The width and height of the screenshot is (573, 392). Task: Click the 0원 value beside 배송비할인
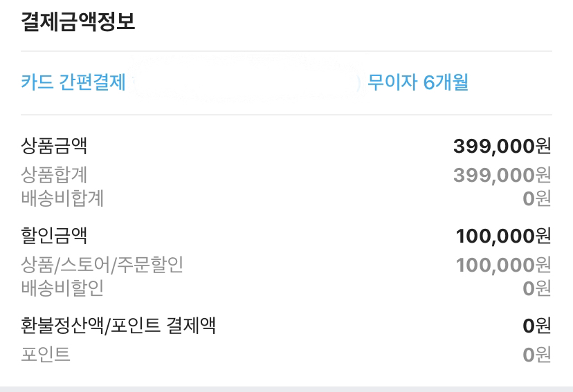(537, 288)
